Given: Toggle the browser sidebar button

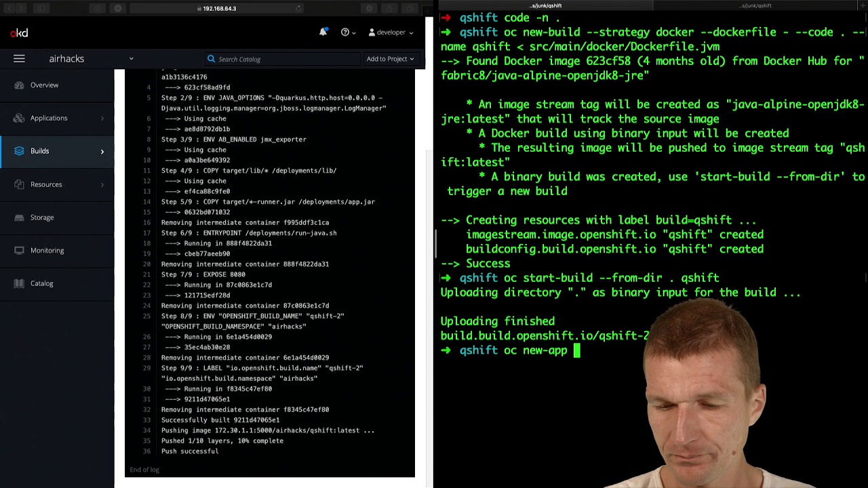Looking at the screenshot, I should [x=42, y=8].
